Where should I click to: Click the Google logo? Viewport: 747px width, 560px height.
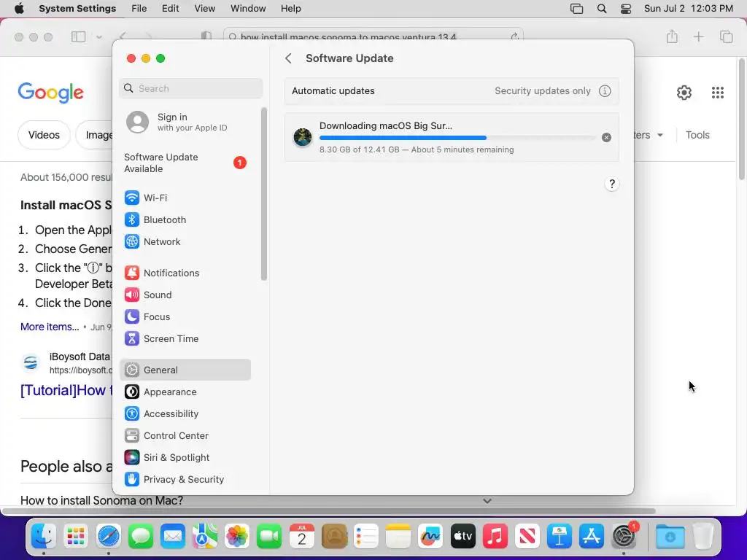click(x=50, y=93)
